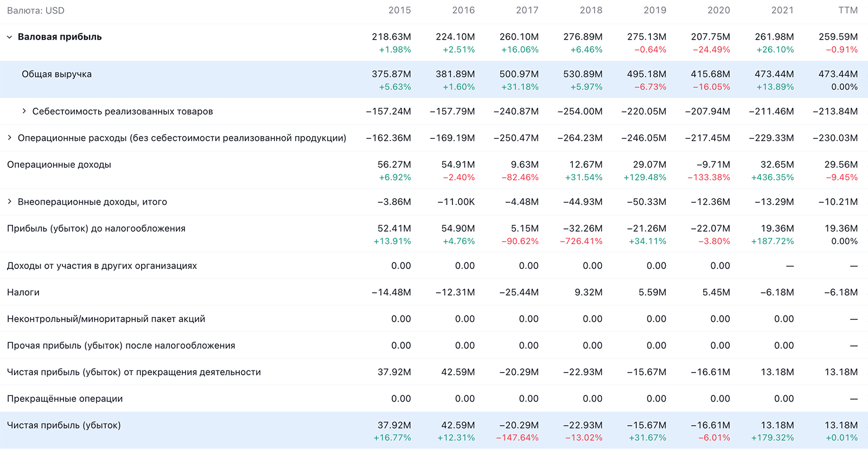Click gross profit value 218.63M
The width and height of the screenshot is (868, 449).
(x=391, y=37)
